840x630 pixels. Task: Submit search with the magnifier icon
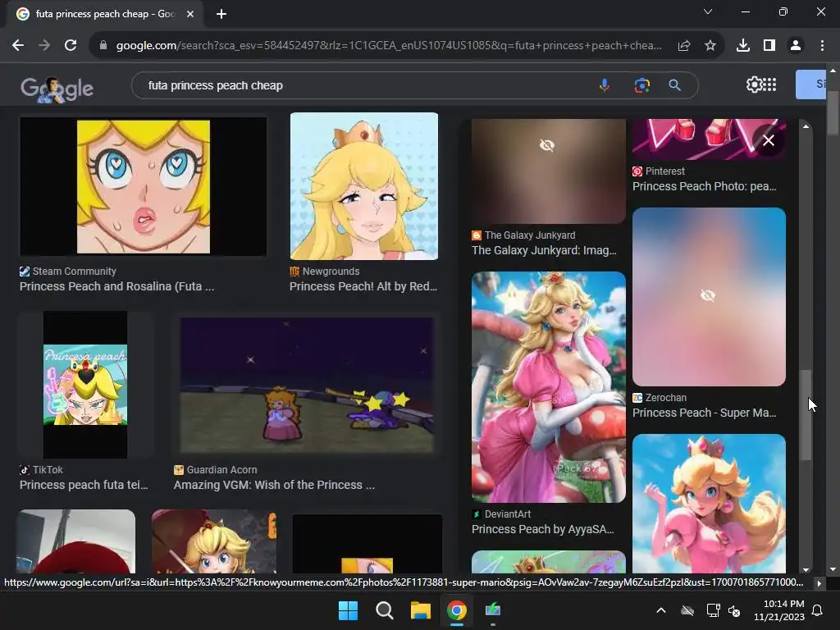(675, 85)
